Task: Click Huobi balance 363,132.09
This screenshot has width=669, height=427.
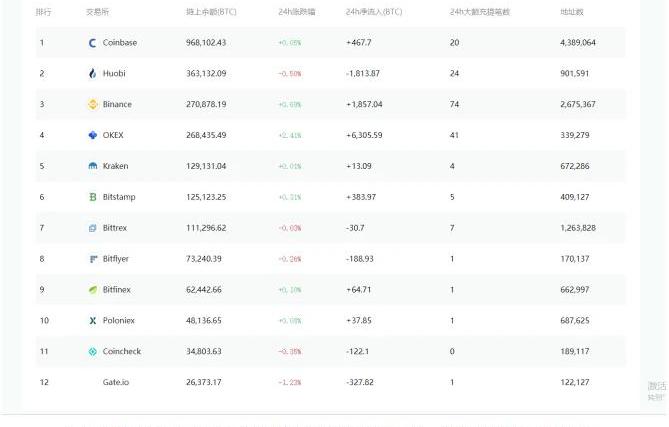Action: [x=206, y=73]
